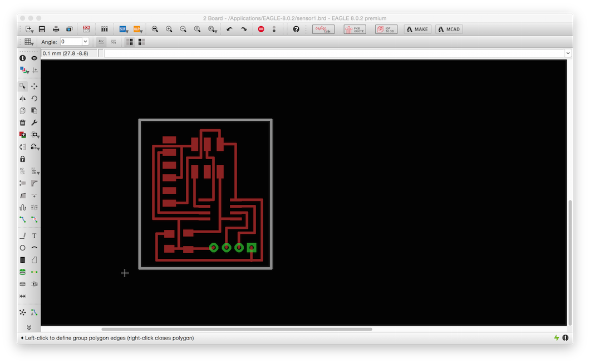
Task: Select the Meander tool
Action: coord(23,208)
